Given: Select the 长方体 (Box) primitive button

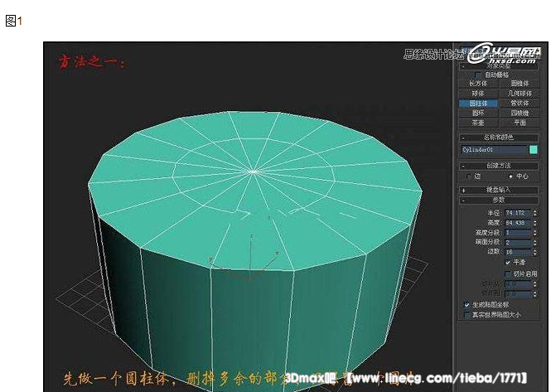Looking at the screenshot, I should point(478,84).
